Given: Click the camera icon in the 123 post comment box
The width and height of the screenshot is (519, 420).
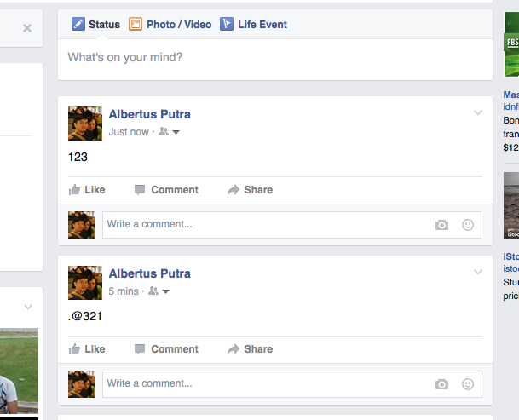Looking at the screenshot, I should [x=441, y=225].
